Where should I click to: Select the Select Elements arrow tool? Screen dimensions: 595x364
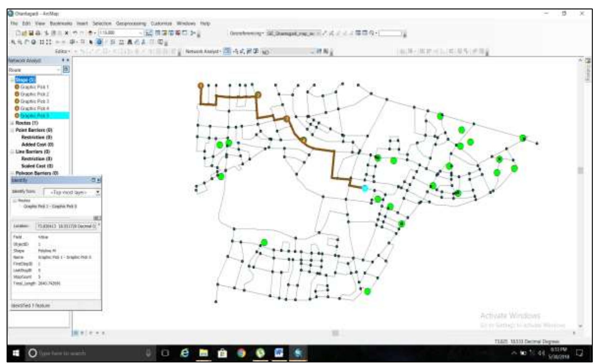coord(91,42)
